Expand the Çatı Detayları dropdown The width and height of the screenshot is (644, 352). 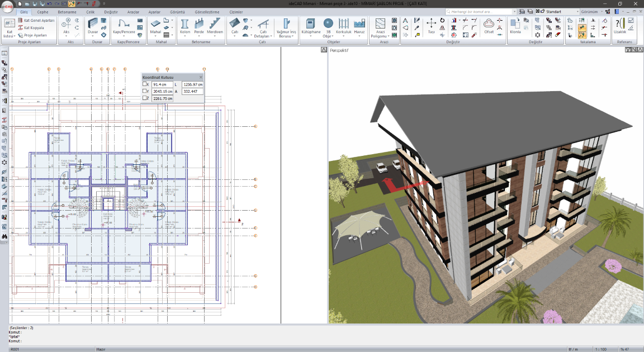point(265,34)
